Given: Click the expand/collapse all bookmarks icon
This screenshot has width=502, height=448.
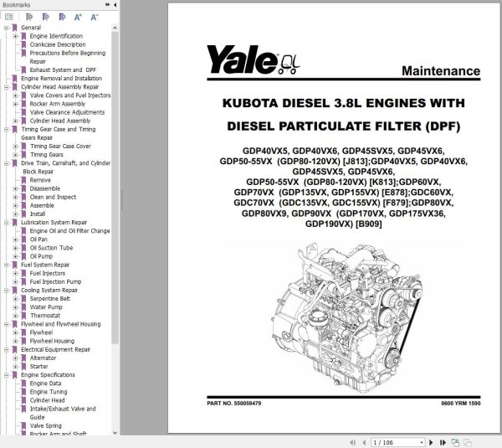Looking at the screenshot, I should 9,17.
